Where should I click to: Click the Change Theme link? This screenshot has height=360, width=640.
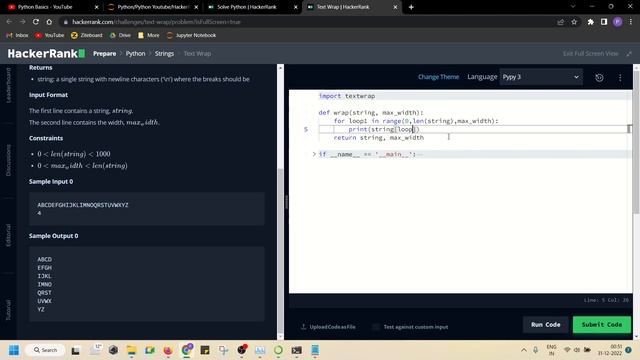point(438,77)
